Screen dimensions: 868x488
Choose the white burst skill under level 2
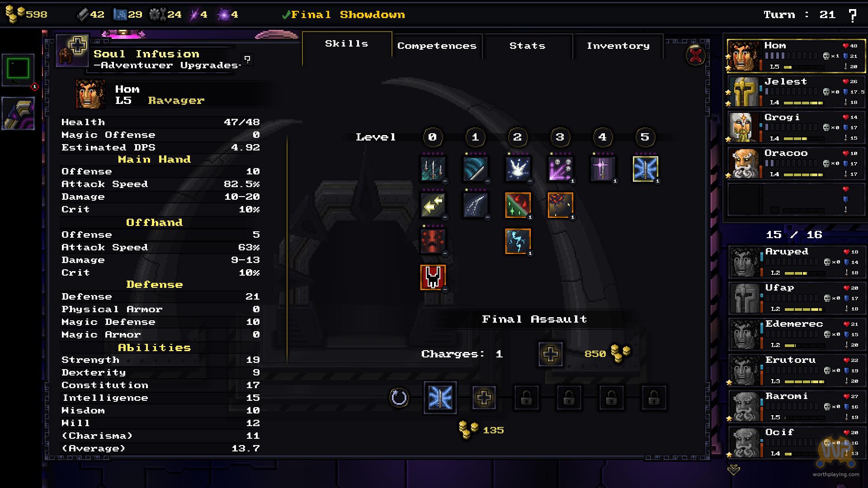click(518, 169)
